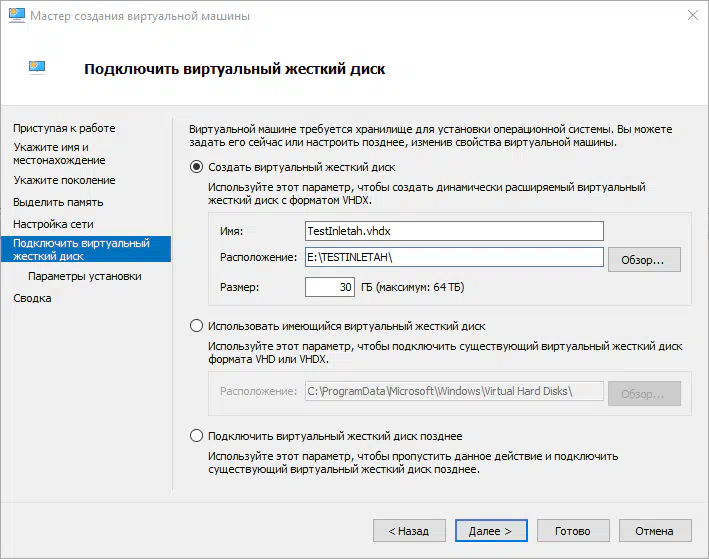
Task: Close the virtual machine wizard window
Action: [692, 15]
